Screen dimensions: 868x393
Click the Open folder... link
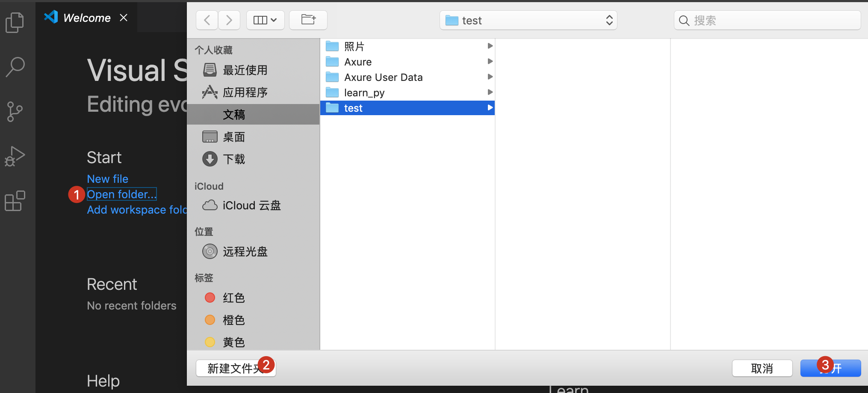[x=122, y=194]
